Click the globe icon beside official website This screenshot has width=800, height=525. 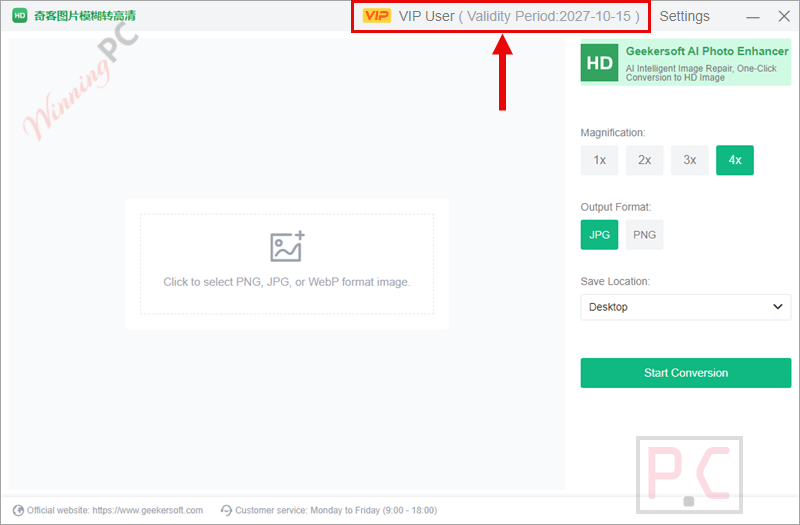18,510
